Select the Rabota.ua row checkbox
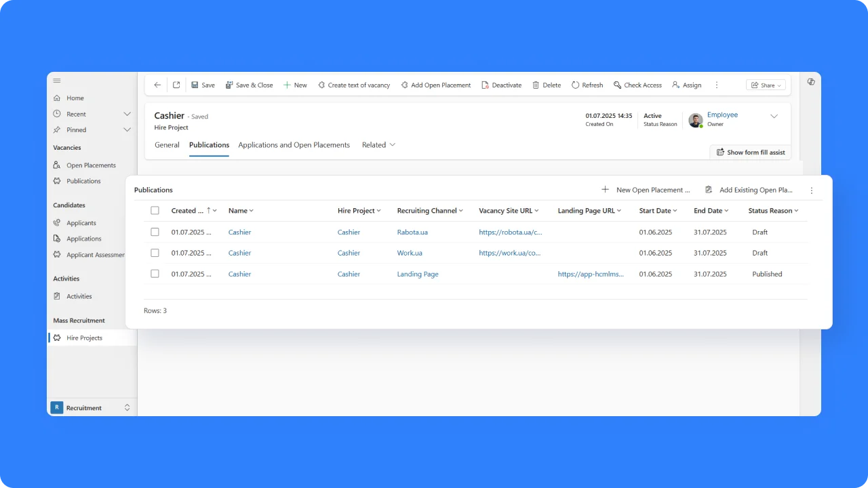This screenshot has width=868, height=488. pos(155,232)
